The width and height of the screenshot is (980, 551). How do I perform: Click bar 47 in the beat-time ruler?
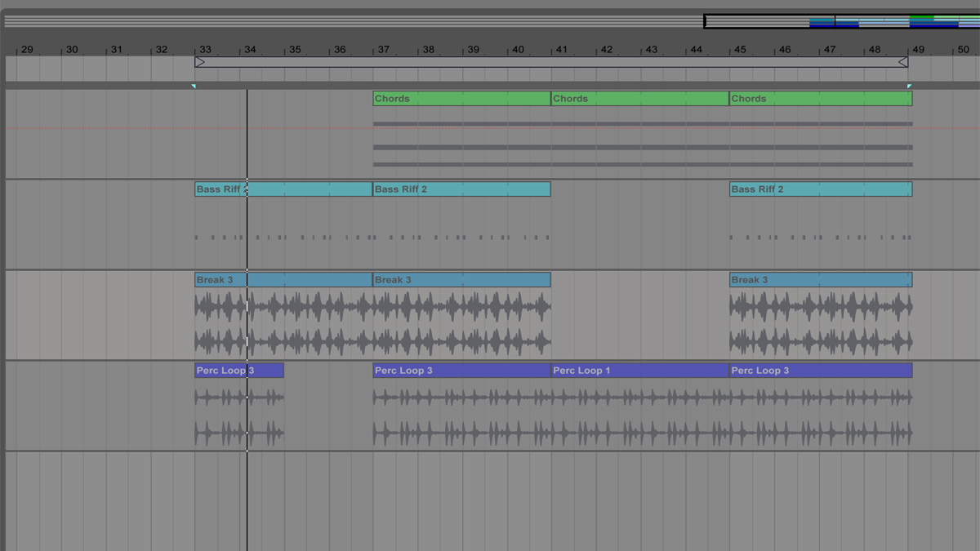(830, 50)
